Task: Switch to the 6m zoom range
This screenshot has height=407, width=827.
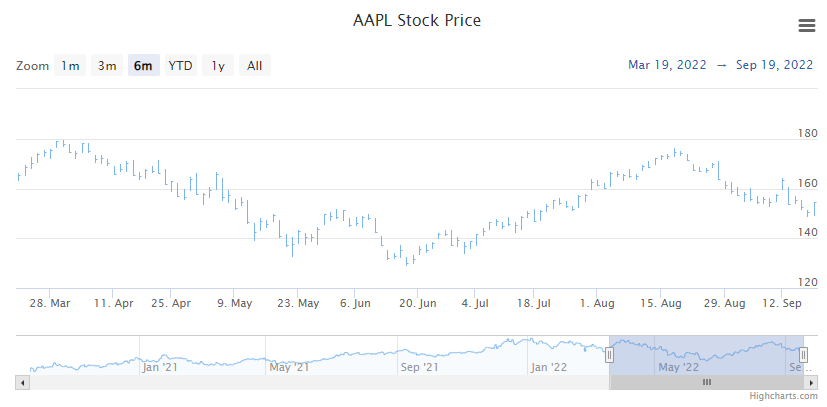Action: [x=144, y=66]
